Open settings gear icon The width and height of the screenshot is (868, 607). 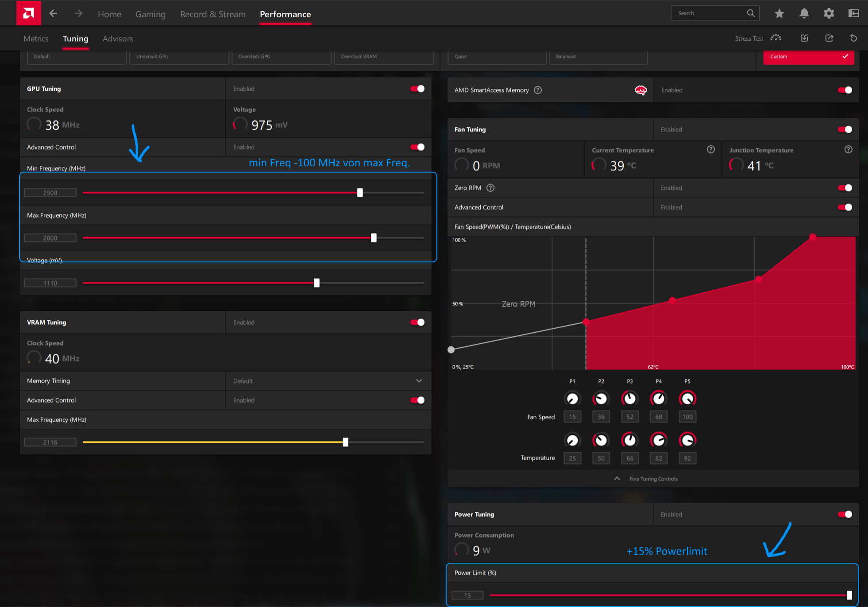(829, 14)
